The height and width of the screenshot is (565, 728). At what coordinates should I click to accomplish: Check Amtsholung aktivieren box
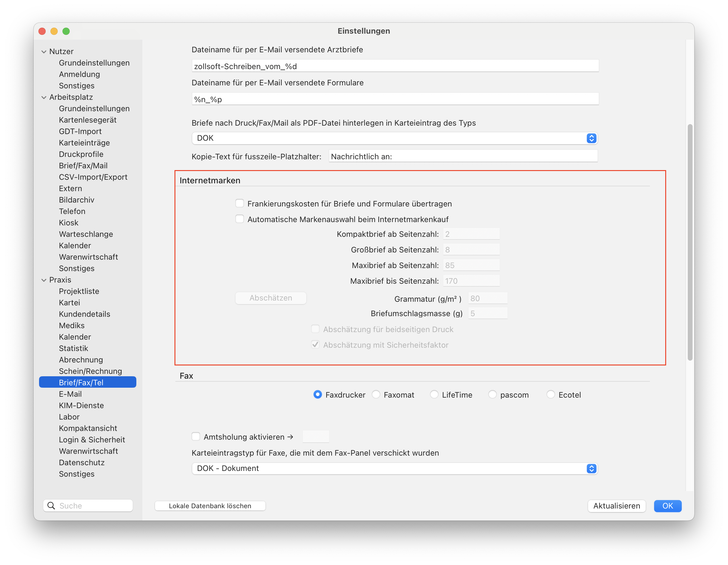click(196, 436)
